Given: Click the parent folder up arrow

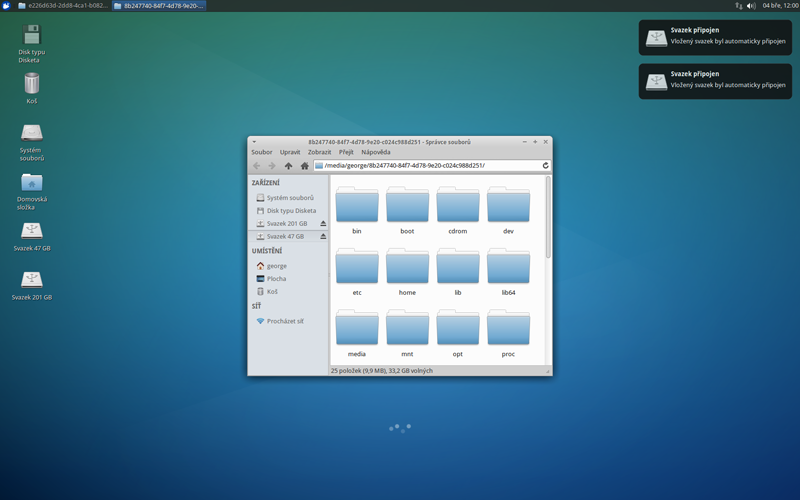Looking at the screenshot, I should point(288,166).
